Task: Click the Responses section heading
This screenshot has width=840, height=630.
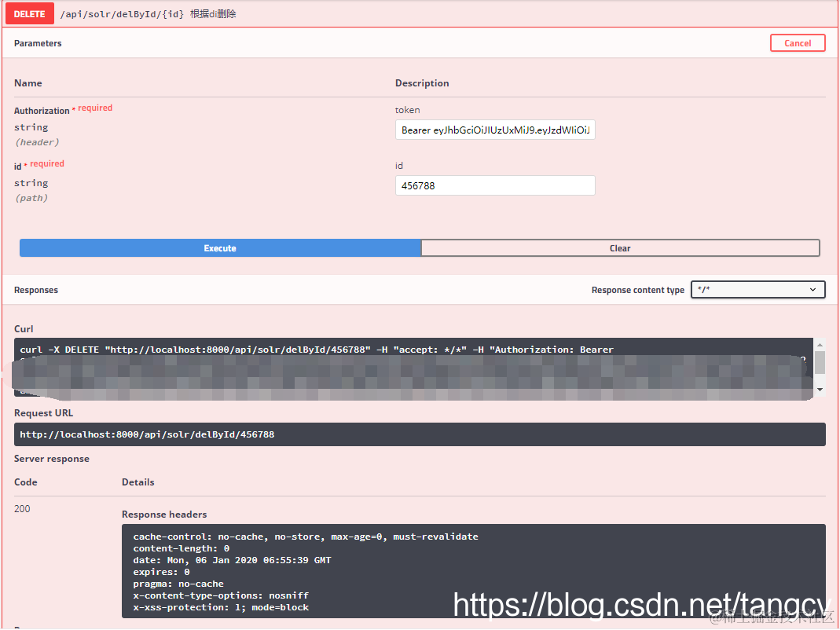Action: tap(36, 290)
